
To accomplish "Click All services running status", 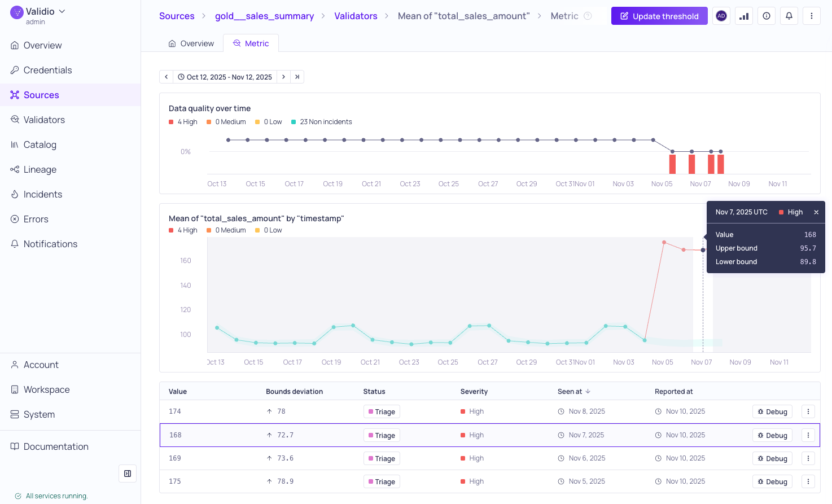I will (51, 496).
